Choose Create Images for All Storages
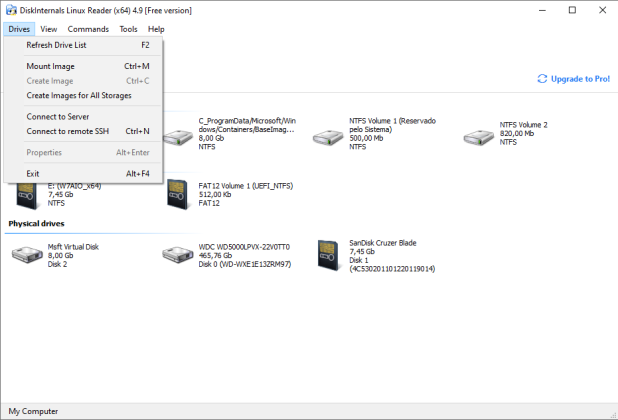Viewport: 618px width, 420px height. [x=83, y=95]
